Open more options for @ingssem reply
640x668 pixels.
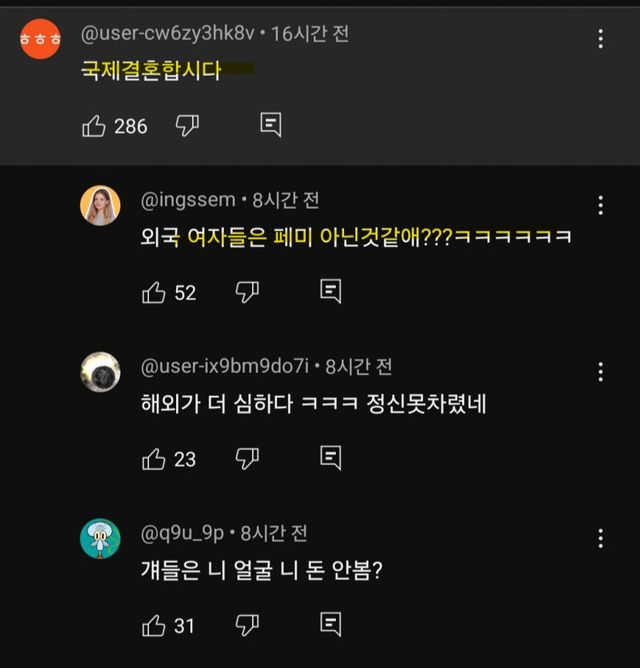coord(600,206)
